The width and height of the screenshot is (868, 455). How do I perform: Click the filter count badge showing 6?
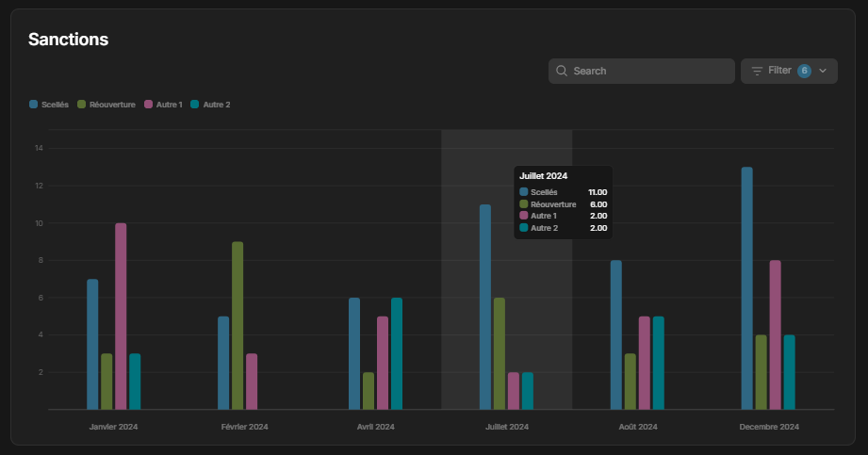click(804, 71)
